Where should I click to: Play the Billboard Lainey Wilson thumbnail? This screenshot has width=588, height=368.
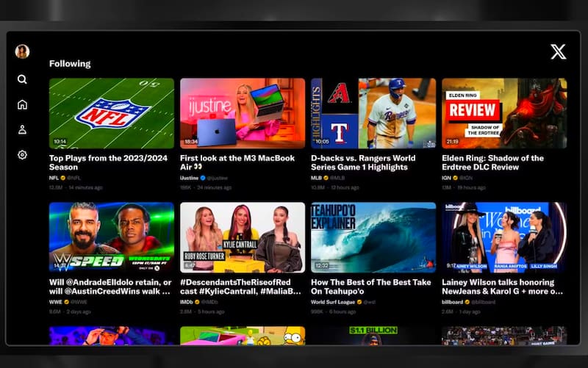503,237
